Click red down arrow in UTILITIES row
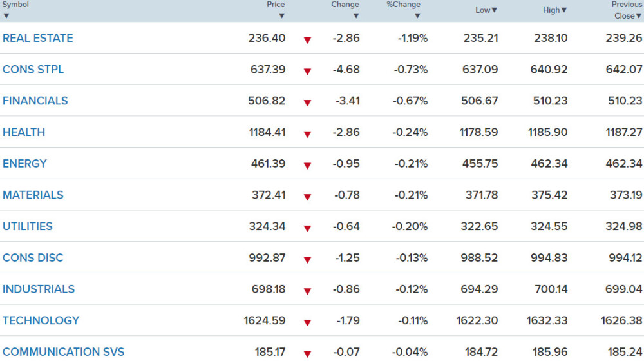Screen dimensions: 644x361 pyautogui.click(x=307, y=228)
